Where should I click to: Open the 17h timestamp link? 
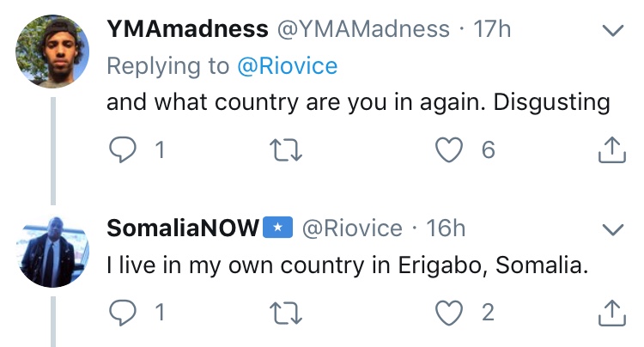coord(492,29)
